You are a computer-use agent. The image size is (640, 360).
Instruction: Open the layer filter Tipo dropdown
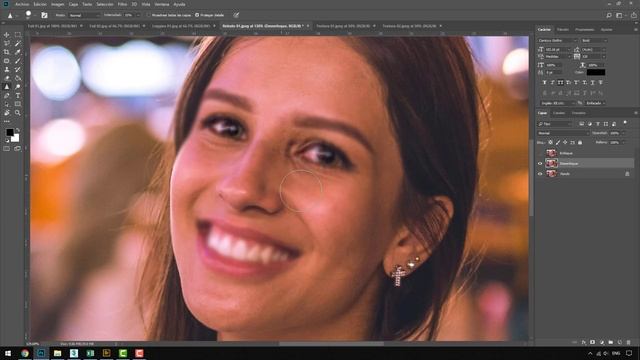click(555, 124)
